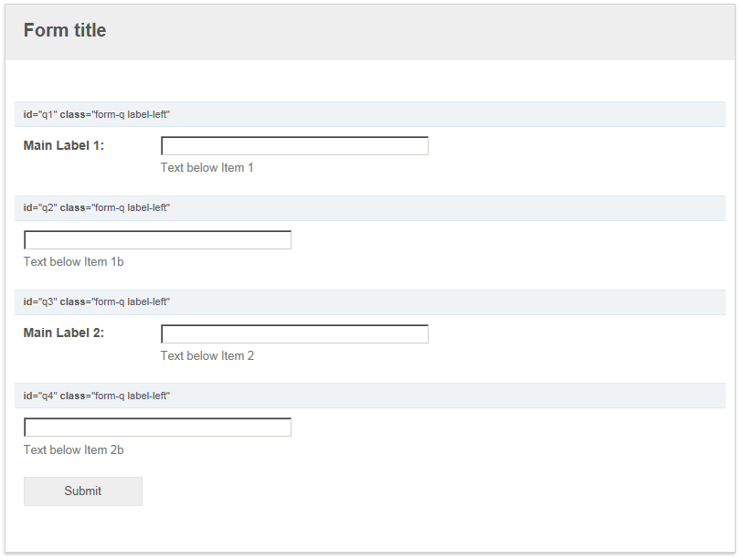This screenshot has width=743, height=560.
Task: Click the class attribute text in q3 bar
Action: [115, 301]
